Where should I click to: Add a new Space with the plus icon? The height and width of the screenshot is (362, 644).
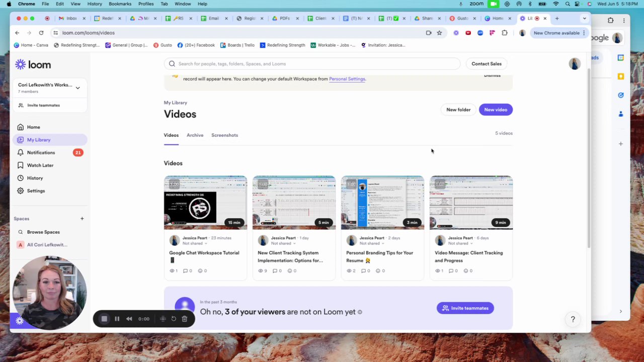point(82,219)
